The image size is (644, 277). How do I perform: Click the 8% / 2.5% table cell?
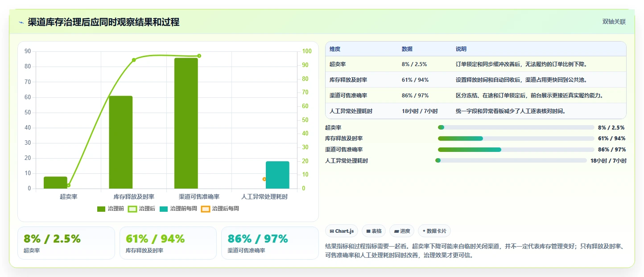(414, 64)
